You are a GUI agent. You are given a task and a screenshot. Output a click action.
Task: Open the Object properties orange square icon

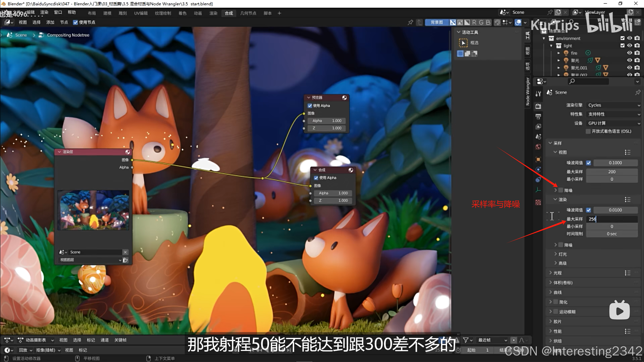pos(538,159)
